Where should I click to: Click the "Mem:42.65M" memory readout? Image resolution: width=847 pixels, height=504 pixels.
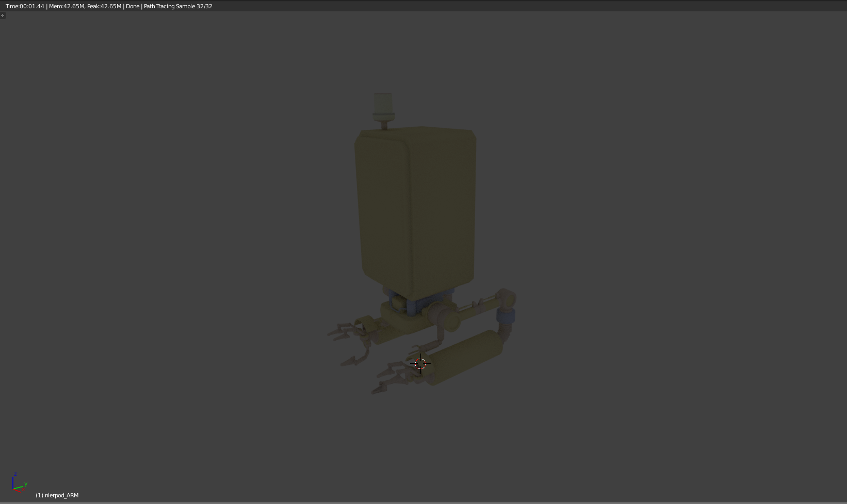click(66, 6)
